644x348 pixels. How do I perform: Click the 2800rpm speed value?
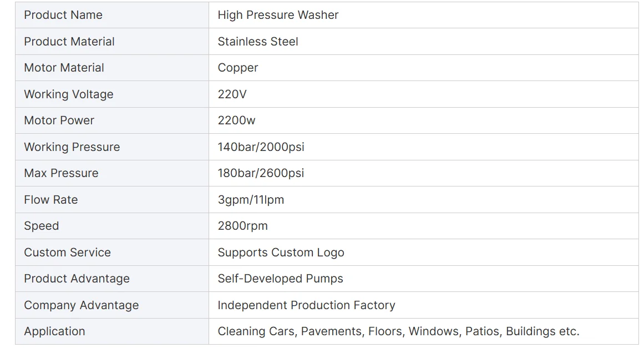[x=242, y=226]
